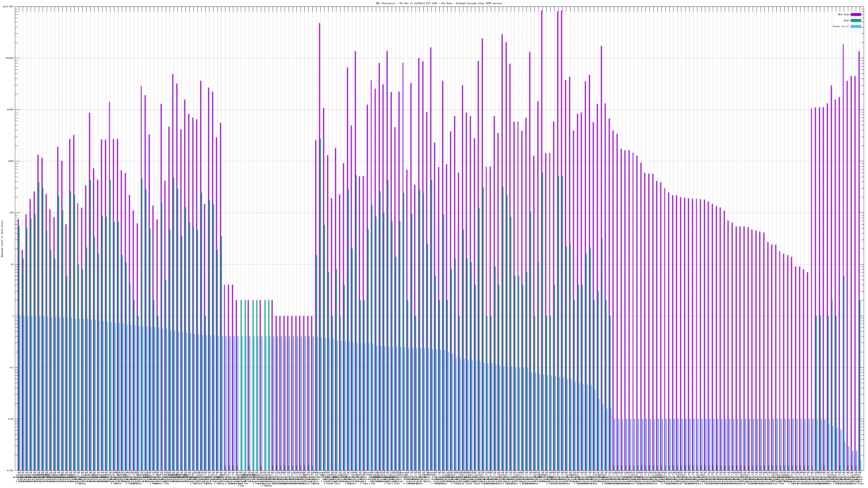Click the 1000 y-axis tick label
The width and height of the screenshot is (868, 488).
(x=11, y=161)
